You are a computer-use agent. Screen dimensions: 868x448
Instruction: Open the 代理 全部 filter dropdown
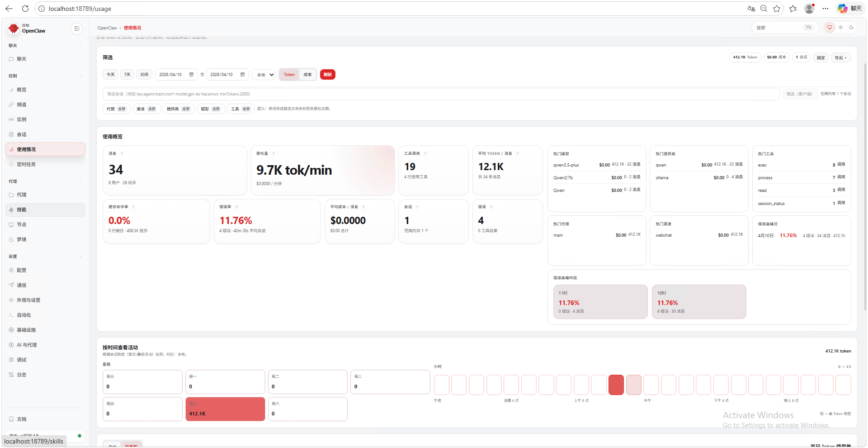point(117,109)
